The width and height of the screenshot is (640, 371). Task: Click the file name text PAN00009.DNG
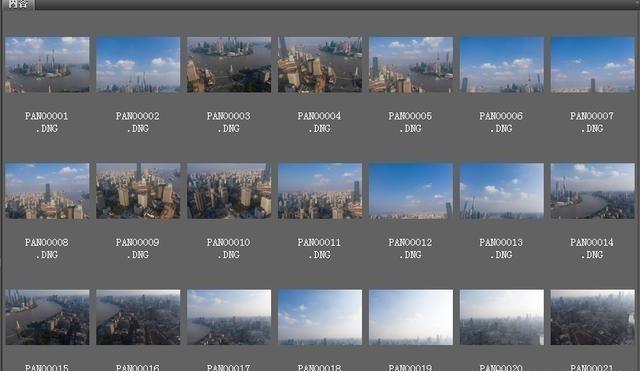(138, 249)
